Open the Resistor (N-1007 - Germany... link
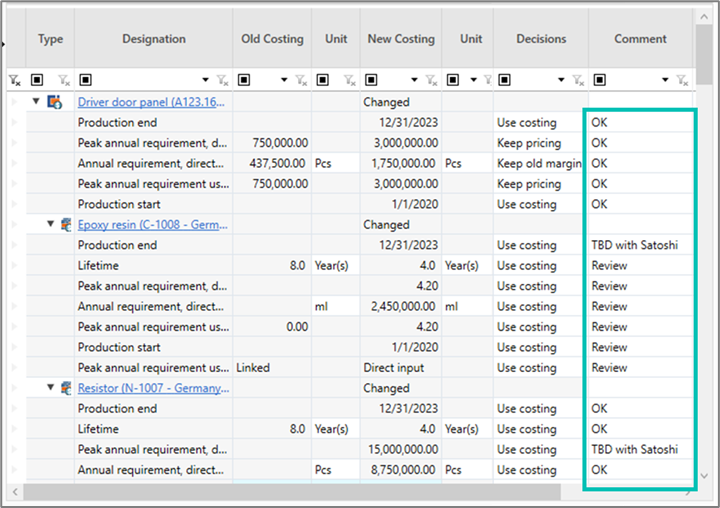720x508 pixels. (x=153, y=388)
